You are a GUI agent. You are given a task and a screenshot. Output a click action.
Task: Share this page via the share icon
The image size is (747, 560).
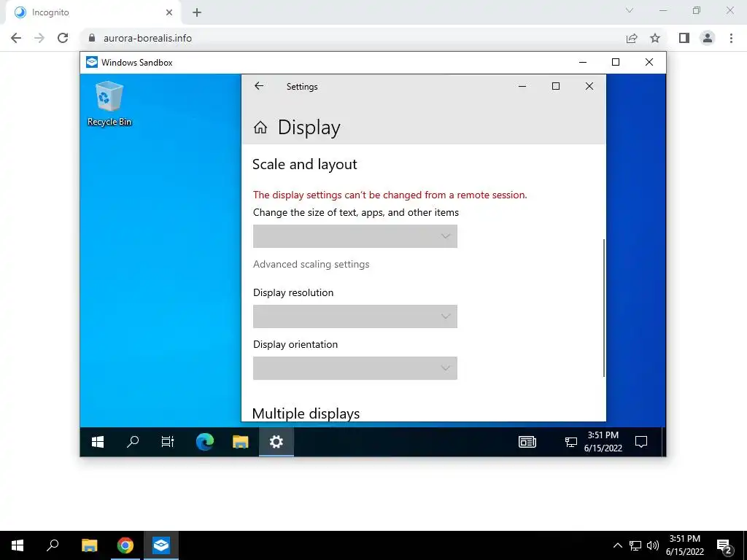[632, 38]
